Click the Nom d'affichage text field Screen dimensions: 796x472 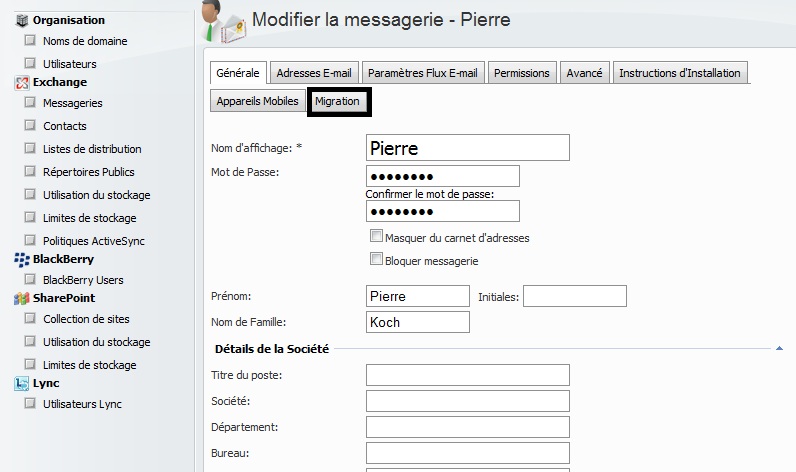(x=468, y=148)
